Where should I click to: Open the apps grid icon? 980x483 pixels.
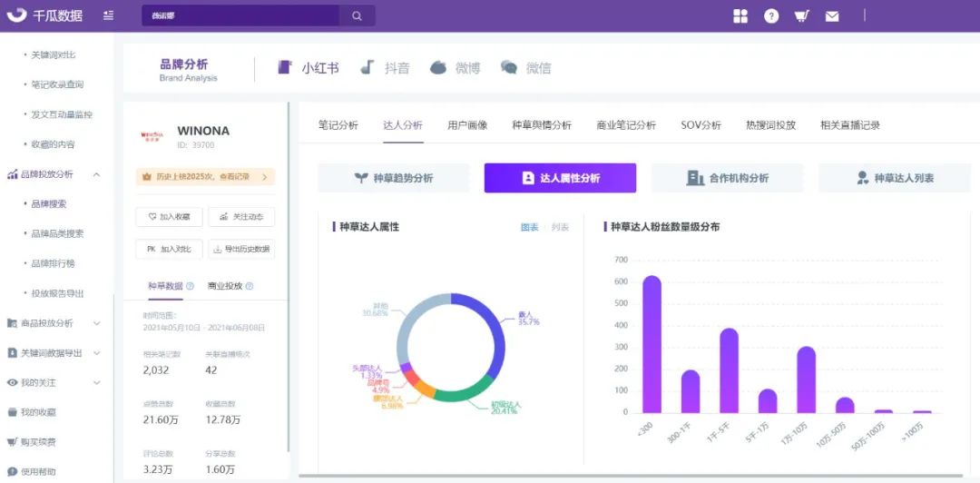(740, 16)
